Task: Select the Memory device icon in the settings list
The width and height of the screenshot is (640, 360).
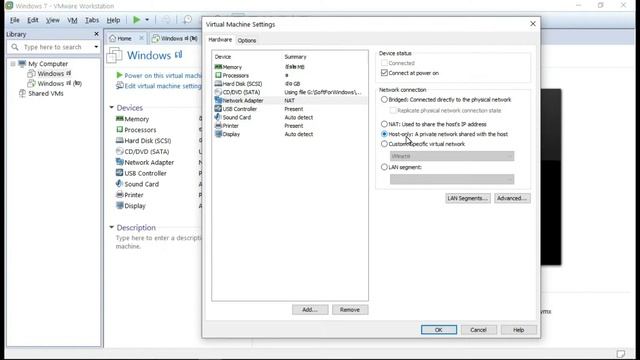Action: click(218, 67)
